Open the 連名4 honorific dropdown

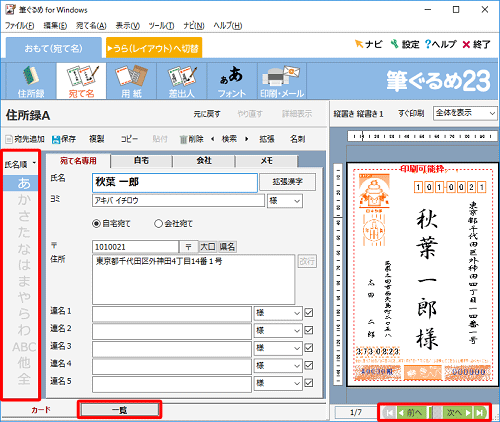click(278, 366)
